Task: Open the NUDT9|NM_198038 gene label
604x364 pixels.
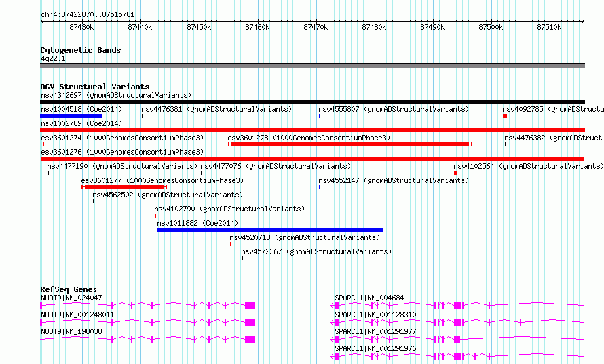Action: (72, 331)
